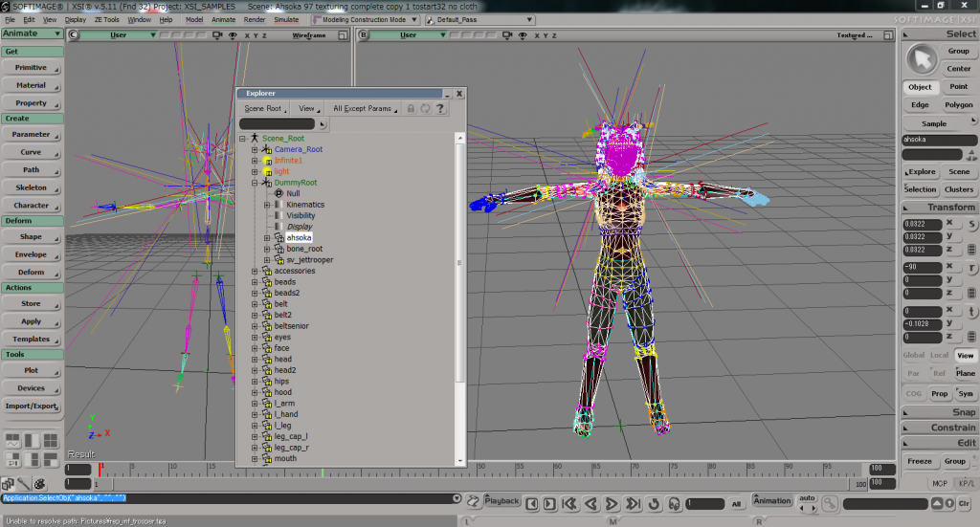Image resolution: width=980 pixels, height=527 pixels.
Task: Click the overlapping windows icon at bottom left
Action: pyautogui.click(x=8, y=484)
